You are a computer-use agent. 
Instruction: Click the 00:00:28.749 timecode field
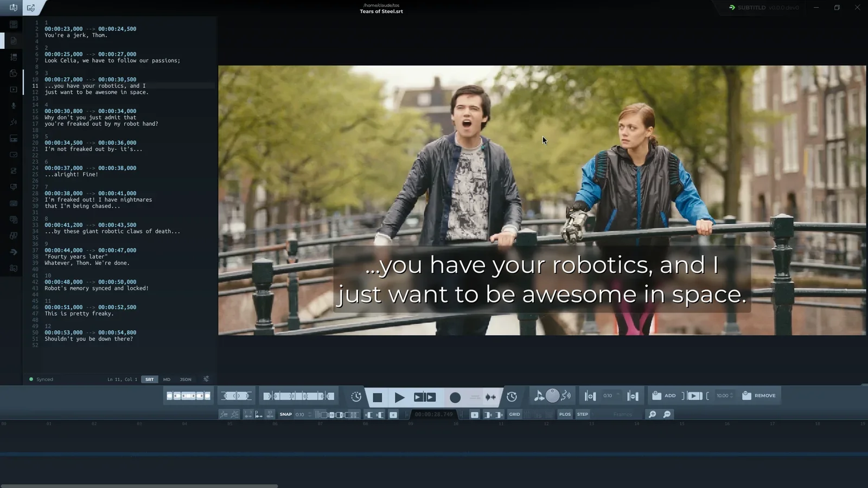point(433,414)
